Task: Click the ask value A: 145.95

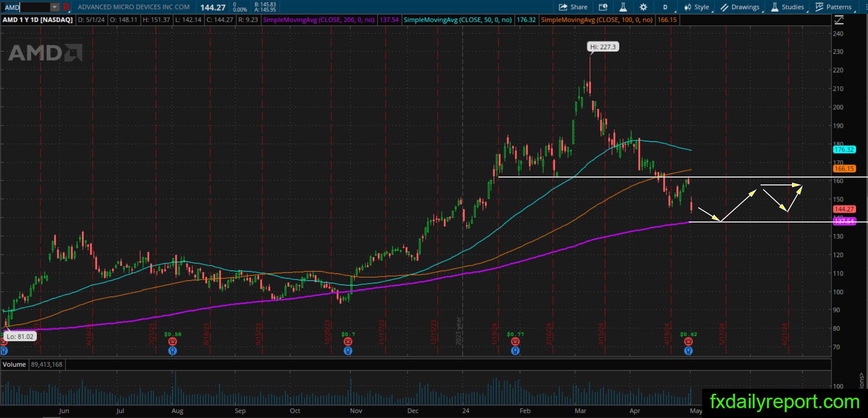Action: pos(265,10)
